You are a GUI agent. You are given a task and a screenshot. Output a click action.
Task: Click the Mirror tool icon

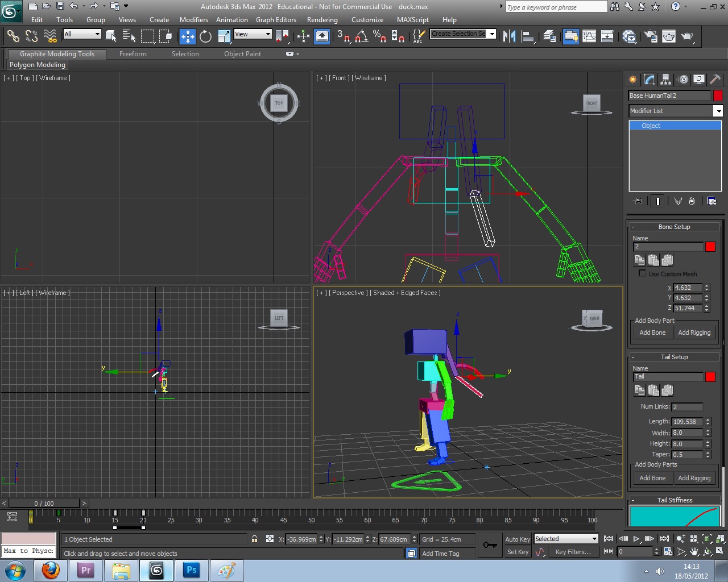[509, 36]
